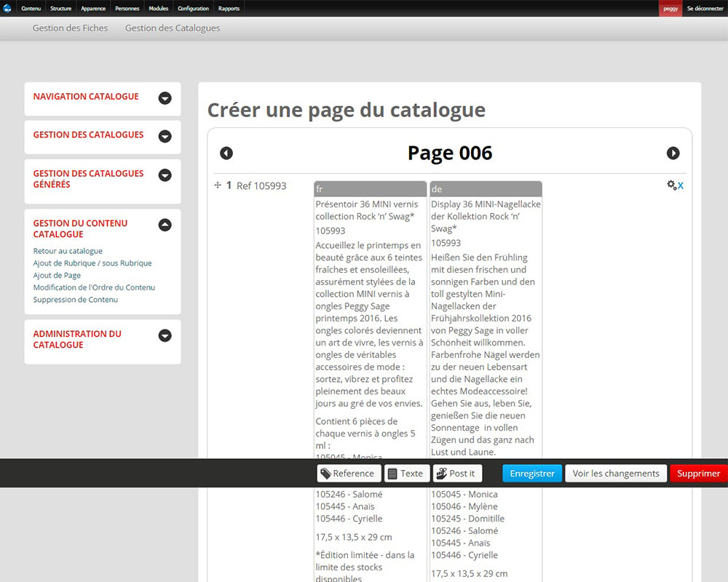Click 'Contient 6 pièces de chaque vernis' text
Viewport: 728px width, 582px height.
click(365, 434)
